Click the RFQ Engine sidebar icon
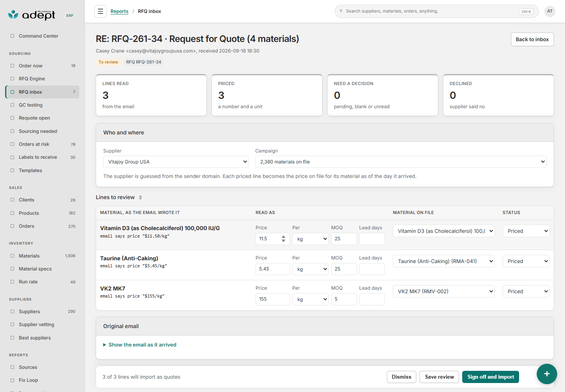Screen dimensions: 565x392 pyautogui.click(x=12, y=79)
